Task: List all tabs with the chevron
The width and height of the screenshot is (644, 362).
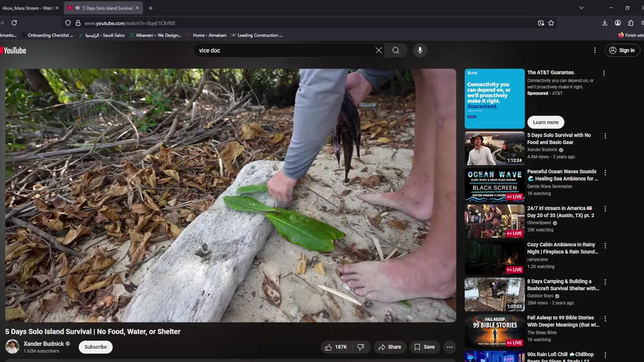Action: (581, 8)
